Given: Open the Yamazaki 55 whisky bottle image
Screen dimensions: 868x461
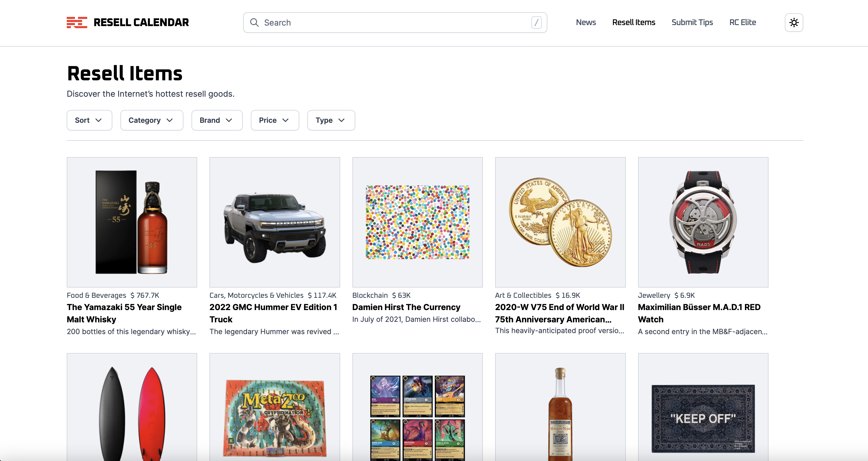Looking at the screenshot, I should pos(132,222).
